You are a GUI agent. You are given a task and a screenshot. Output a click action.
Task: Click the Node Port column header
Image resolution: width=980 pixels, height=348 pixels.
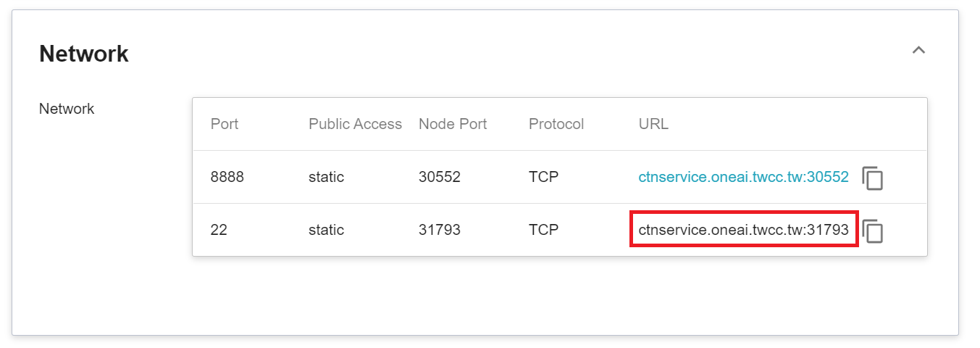click(453, 124)
